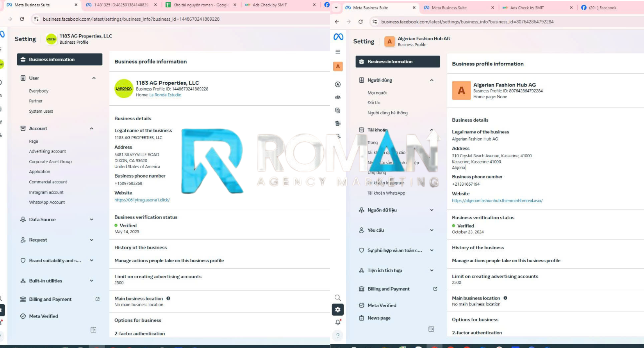Image resolution: width=644 pixels, height=348 pixels.
Task: Click the Meta logo in the right window
Action: click(x=338, y=37)
